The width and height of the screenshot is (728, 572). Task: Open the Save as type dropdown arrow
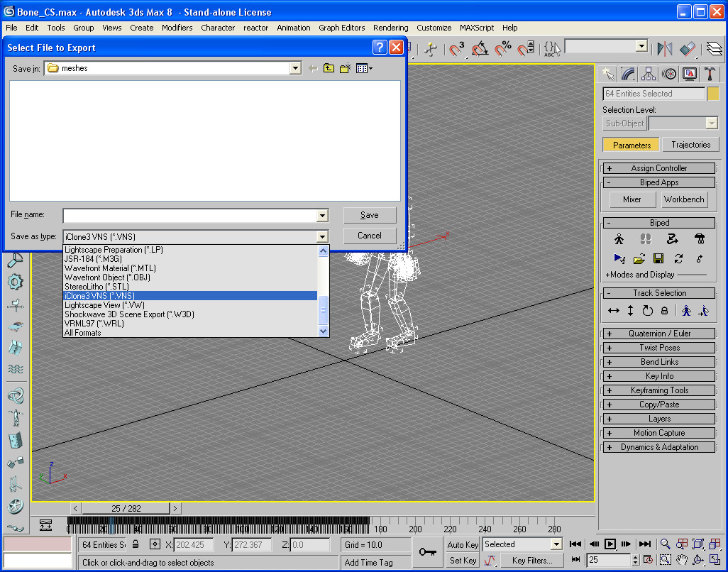coord(322,236)
